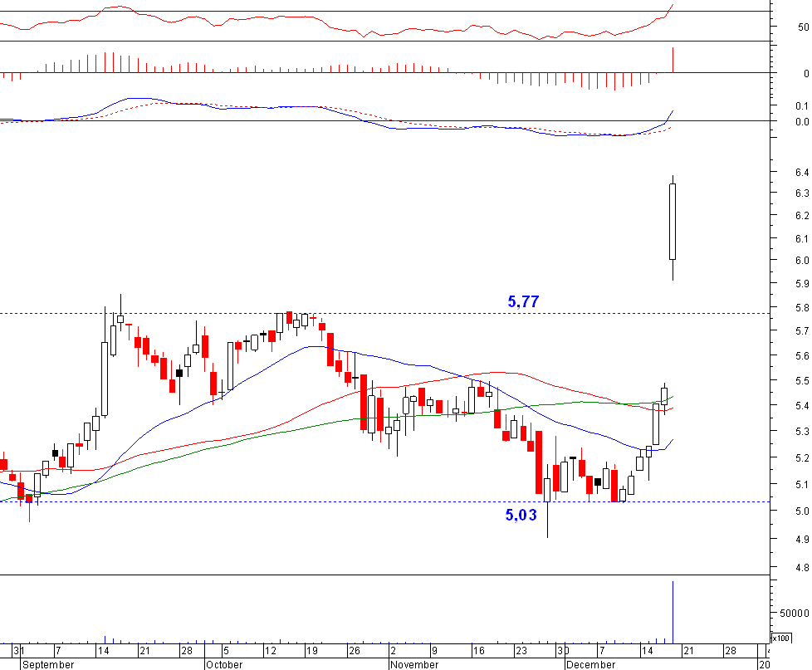Select the December 7 date label
Screen dimensions: 812x670
pos(602,651)
